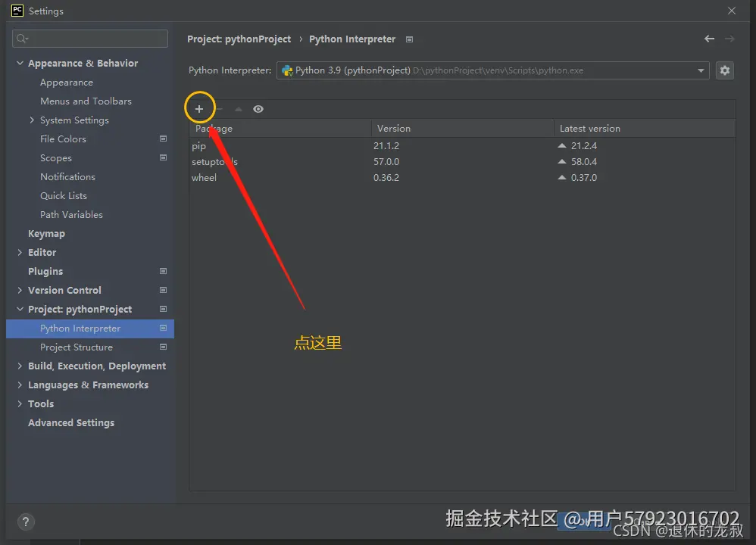756x545 pixels.
Task: Expand Languages & Frameworks section
Action: pyautogui.click(x=20, y=385)
